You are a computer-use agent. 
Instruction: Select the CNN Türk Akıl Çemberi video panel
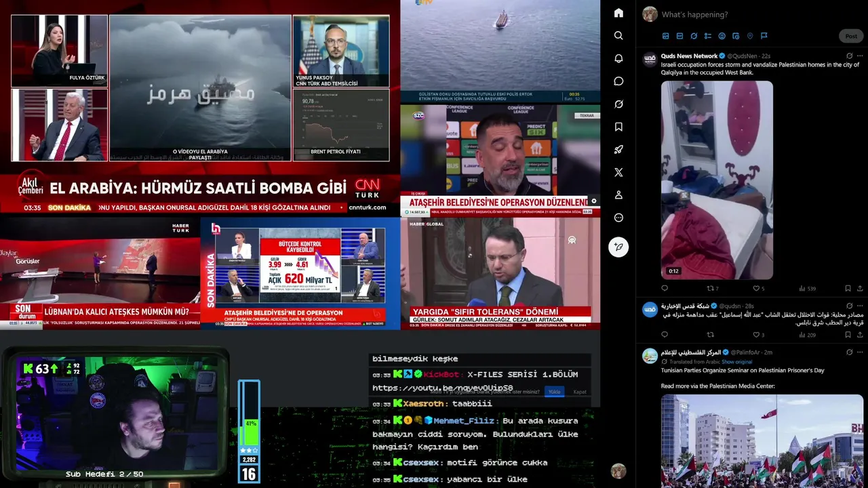(200, 107)
